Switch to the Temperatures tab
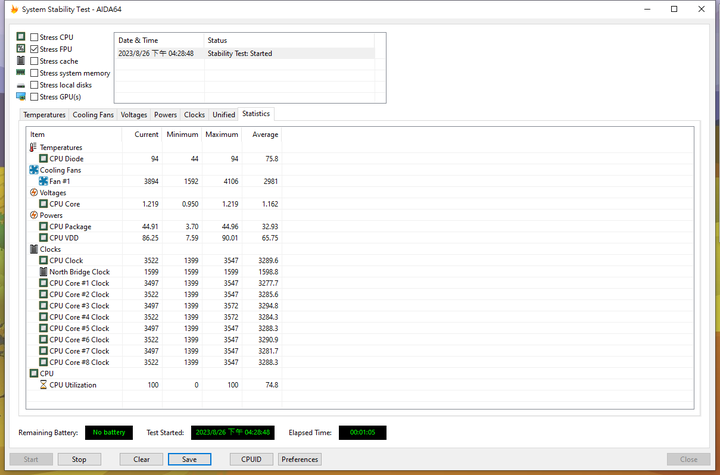 point(45,114)
